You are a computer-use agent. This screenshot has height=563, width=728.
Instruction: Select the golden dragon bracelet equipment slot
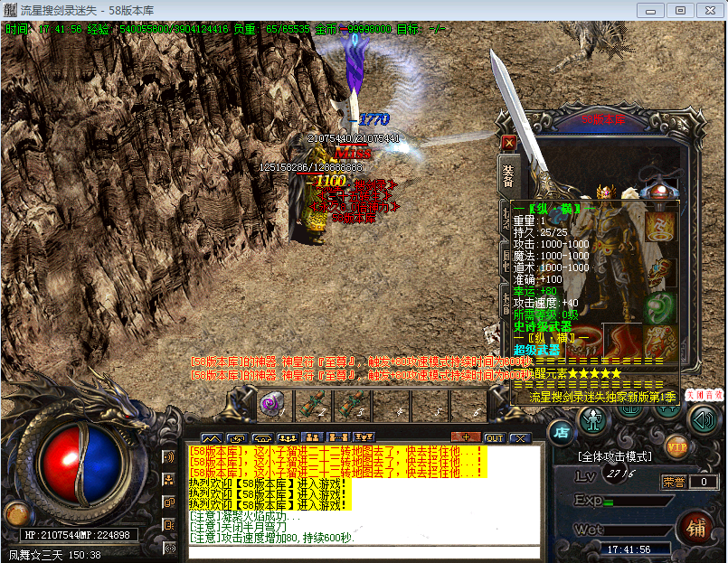(659, 273)
